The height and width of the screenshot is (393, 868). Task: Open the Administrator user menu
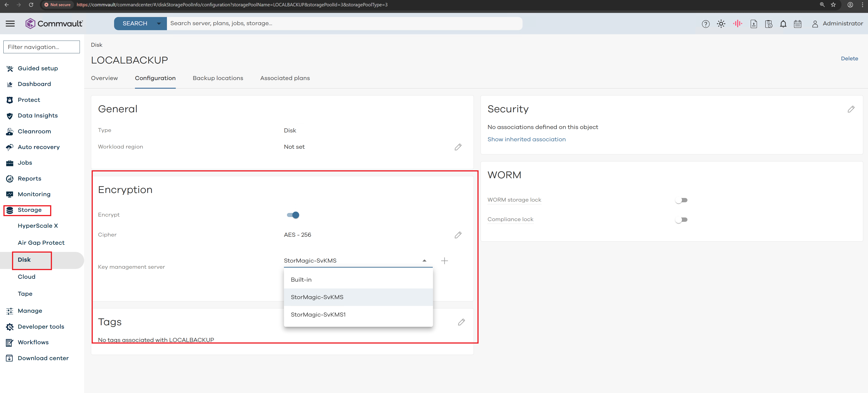(x=837, y=24)
